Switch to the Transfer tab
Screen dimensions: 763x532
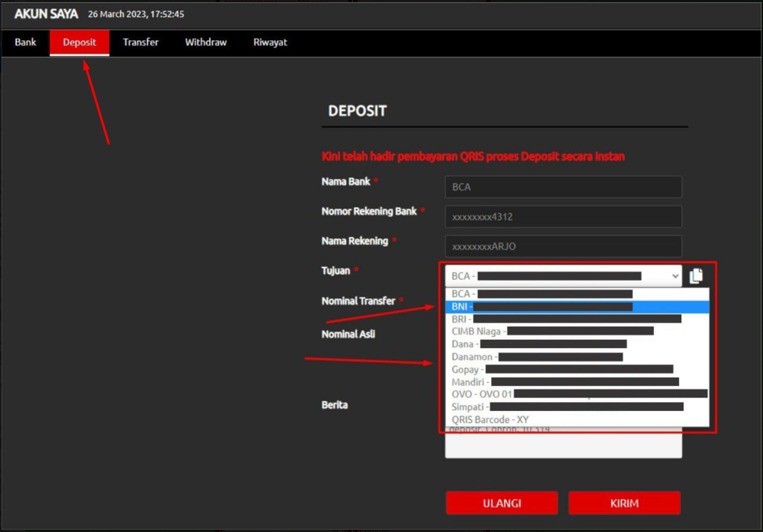pos(140,42)
